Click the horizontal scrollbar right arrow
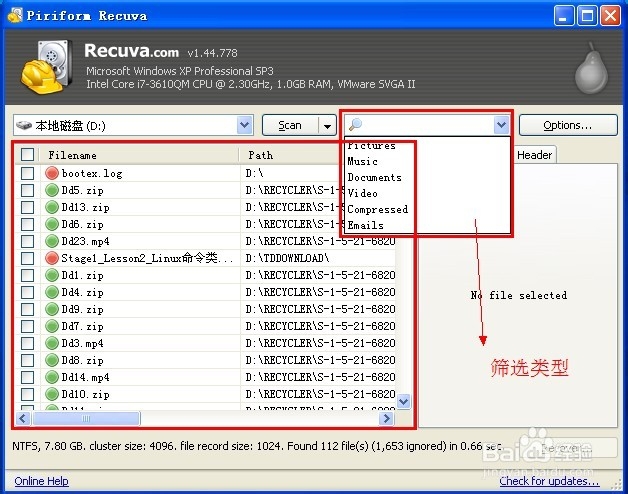628x494 pixels. 386,419
